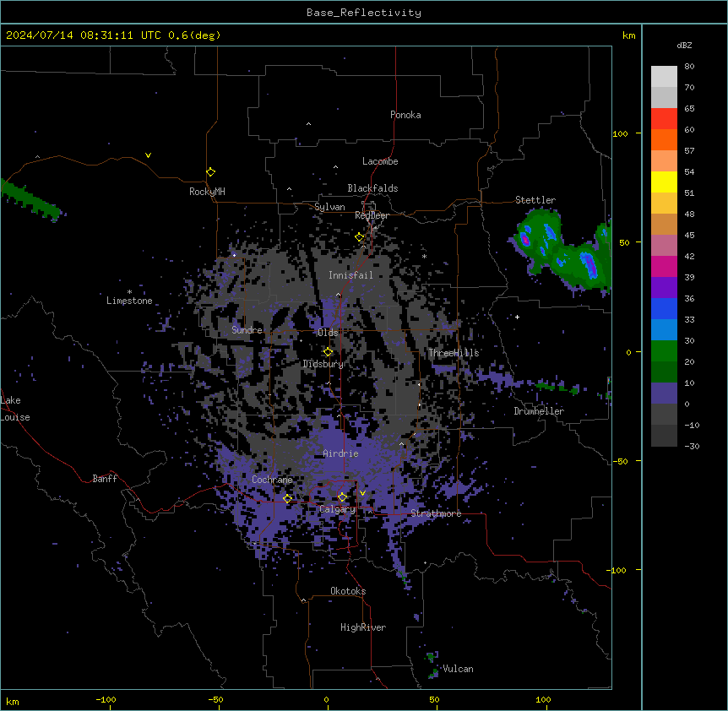Screen dimensions: 728x711
Task: Click the Olds label
Action: pyautogui.click(x=328, y=333)
